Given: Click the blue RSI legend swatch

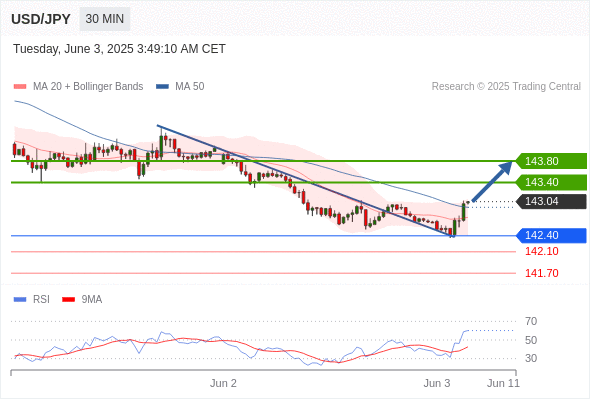Looking at the screenshot, I should (20, 300).
